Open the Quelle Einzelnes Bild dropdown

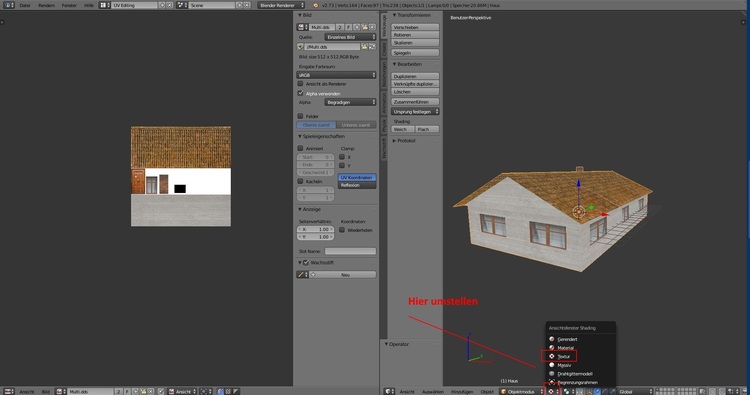tap(350, 37)
